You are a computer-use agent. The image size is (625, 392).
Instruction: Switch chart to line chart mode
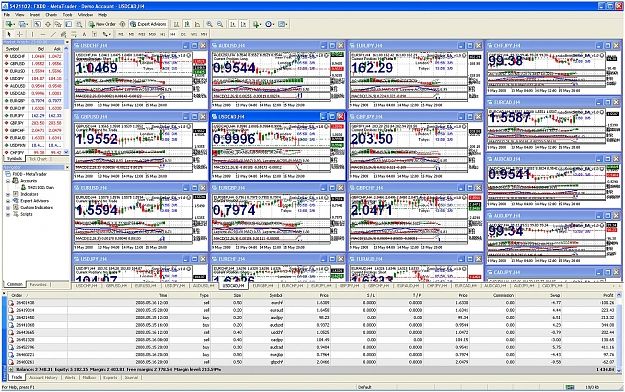tap(197, 24)
